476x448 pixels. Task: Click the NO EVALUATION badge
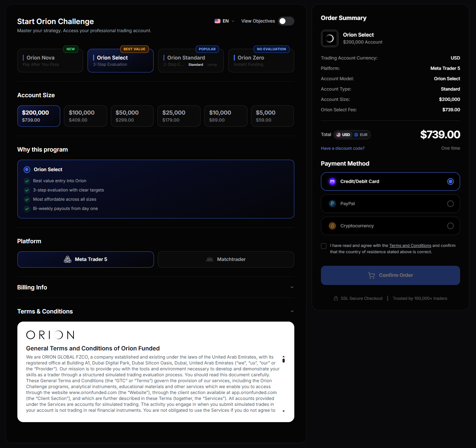point(271,49)
